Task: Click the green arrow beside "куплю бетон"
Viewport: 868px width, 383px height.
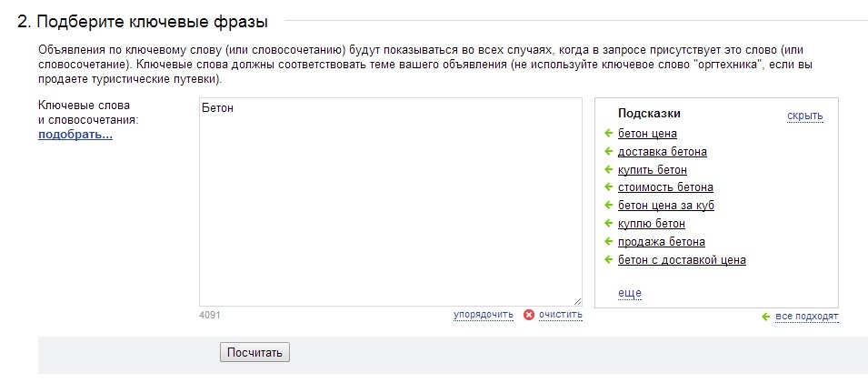Action: click(608, 224)
